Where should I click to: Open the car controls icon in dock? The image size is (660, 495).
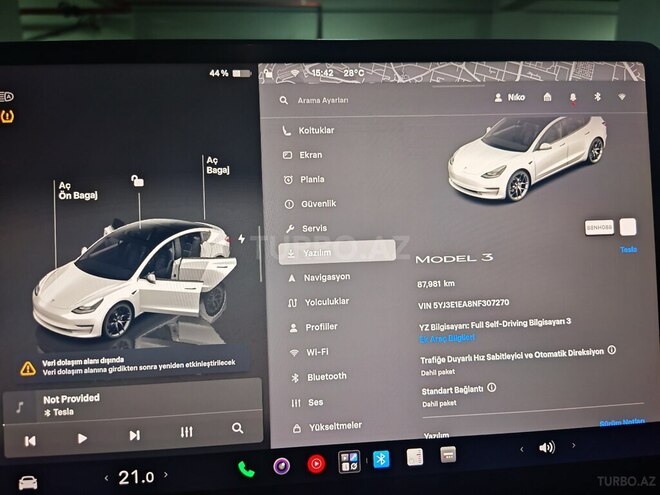28,482
